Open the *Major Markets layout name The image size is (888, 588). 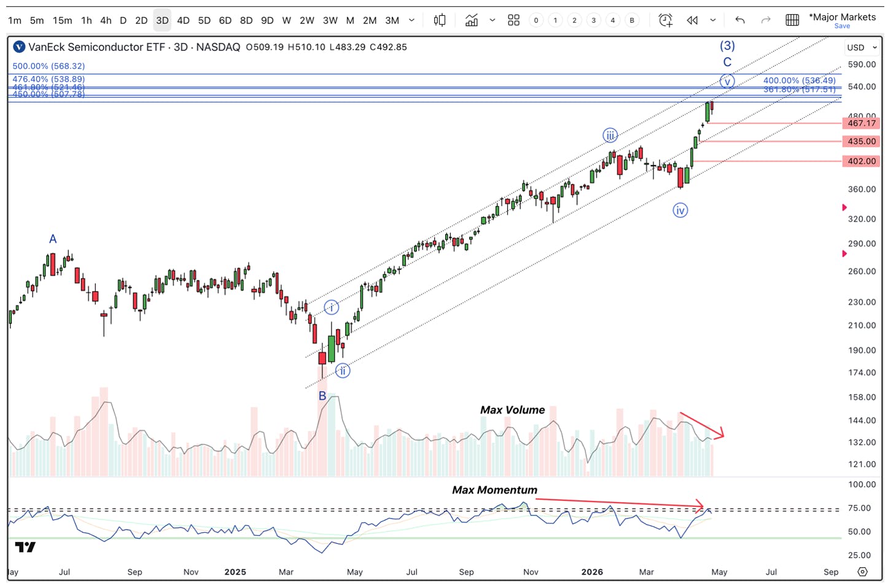coord(842,17)
